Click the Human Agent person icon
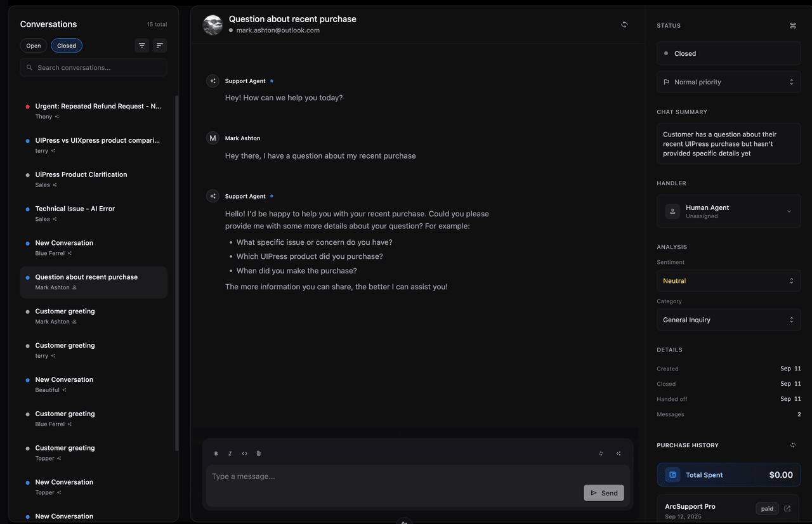The image size is (812, 524). [x=672, y=211]
